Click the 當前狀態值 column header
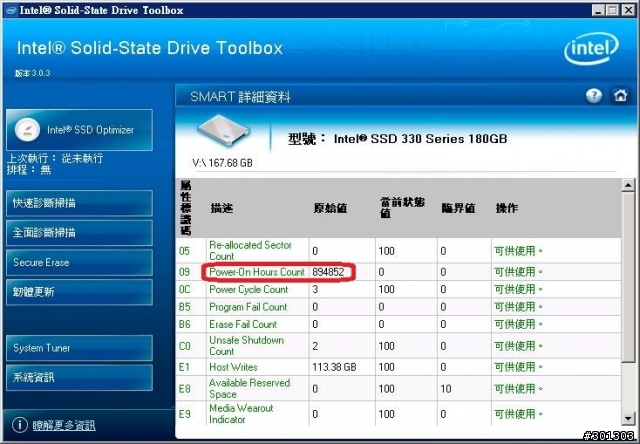This screenshot has width=640, height=444. pyautogui.click(x=402, y=207)
